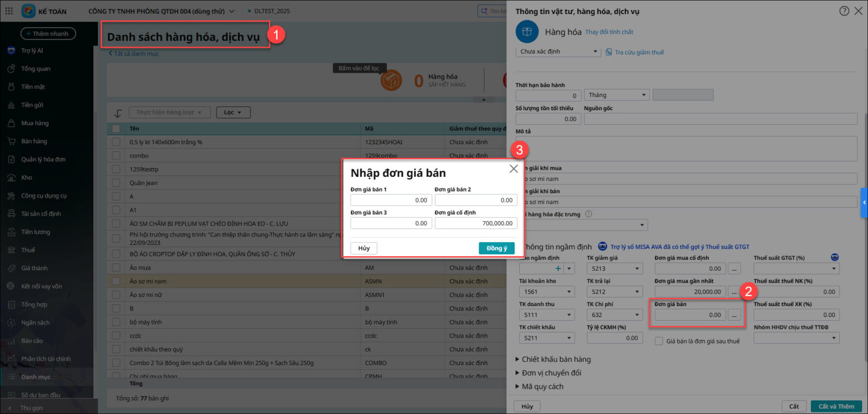Open the Tài khoản kho dropdown

pos(569,292)
